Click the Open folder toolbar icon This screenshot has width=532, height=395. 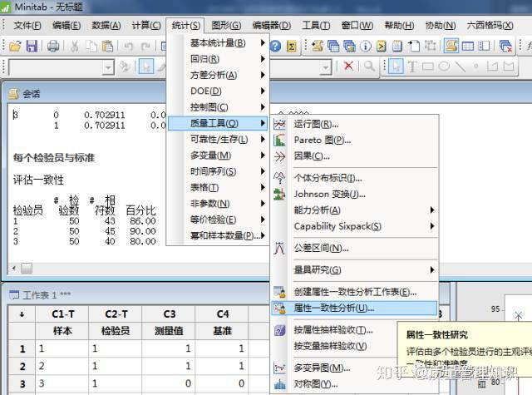15,46
